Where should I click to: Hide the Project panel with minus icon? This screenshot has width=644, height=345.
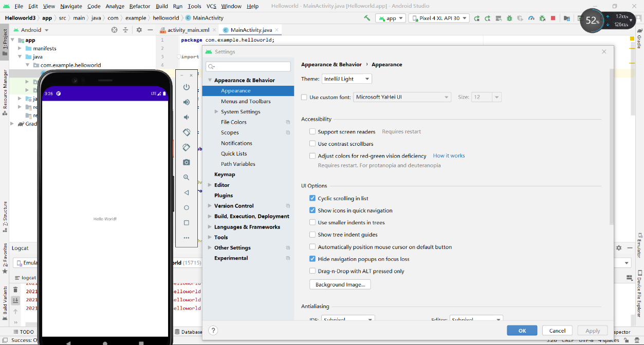click(x=150, y=30)
